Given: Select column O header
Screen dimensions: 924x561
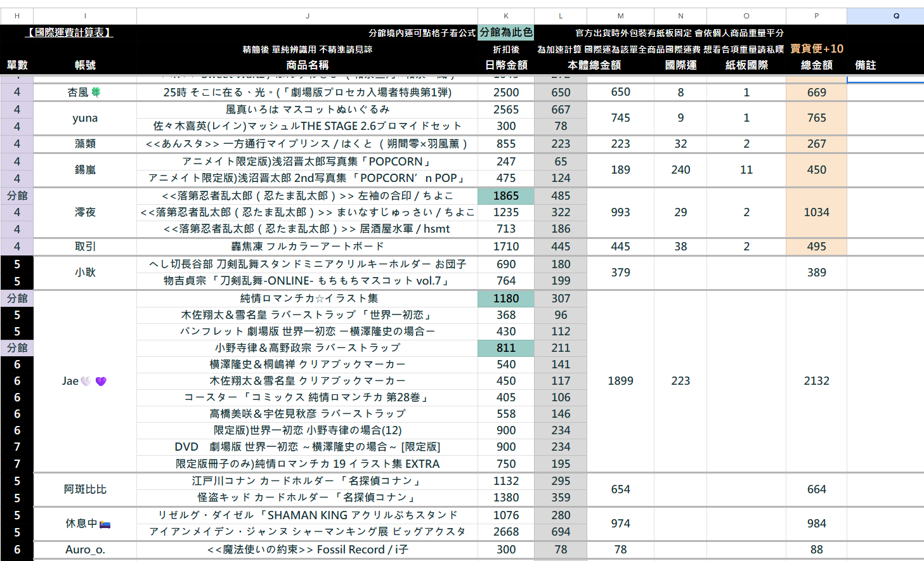Looking at the screenshot, I should [x=746, y=16].
